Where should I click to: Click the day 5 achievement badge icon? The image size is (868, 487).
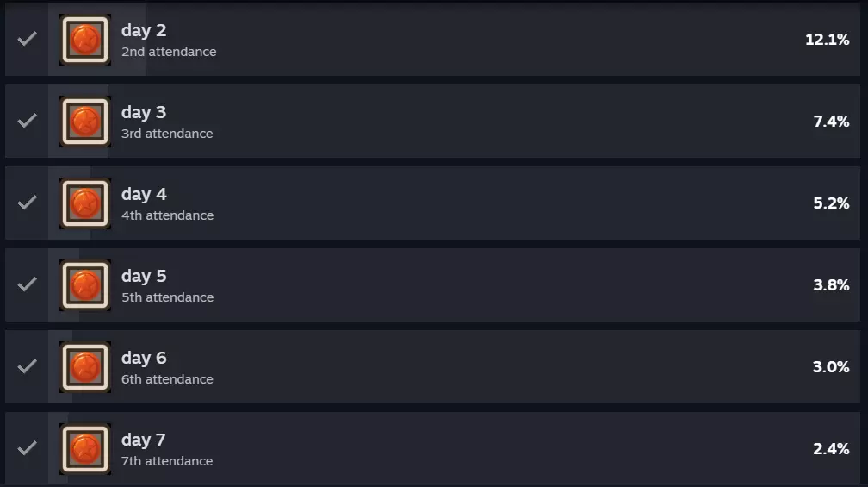point(85,285)
